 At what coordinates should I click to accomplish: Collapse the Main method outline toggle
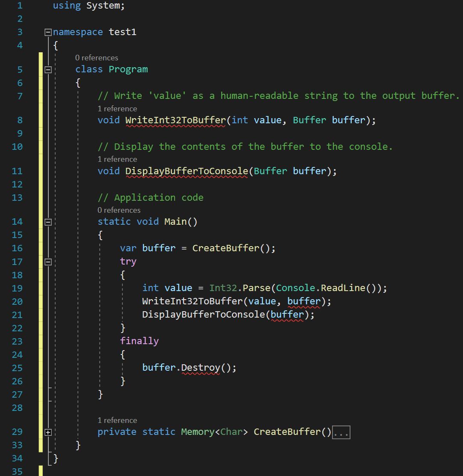(48, 222)
